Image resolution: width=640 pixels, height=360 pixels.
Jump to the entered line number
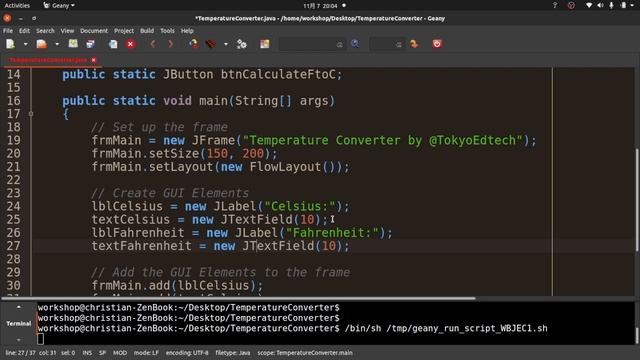click(x=414, y=44)
